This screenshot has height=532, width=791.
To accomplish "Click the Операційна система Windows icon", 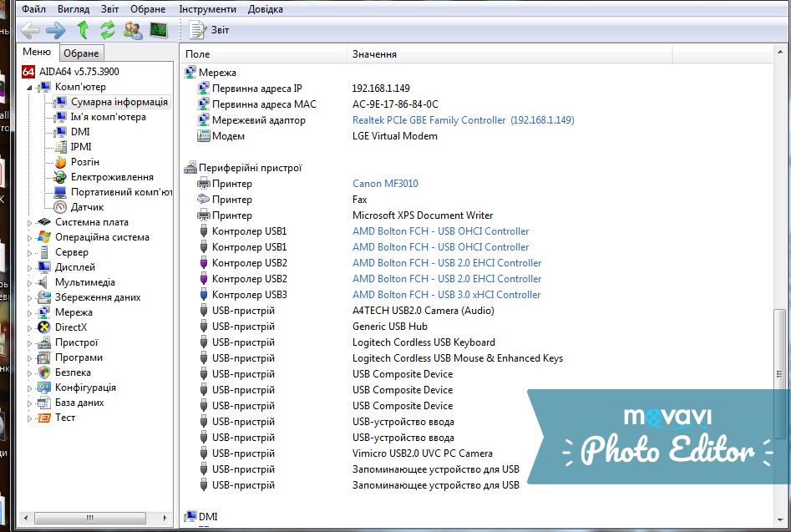I will (x=44, y=237).
